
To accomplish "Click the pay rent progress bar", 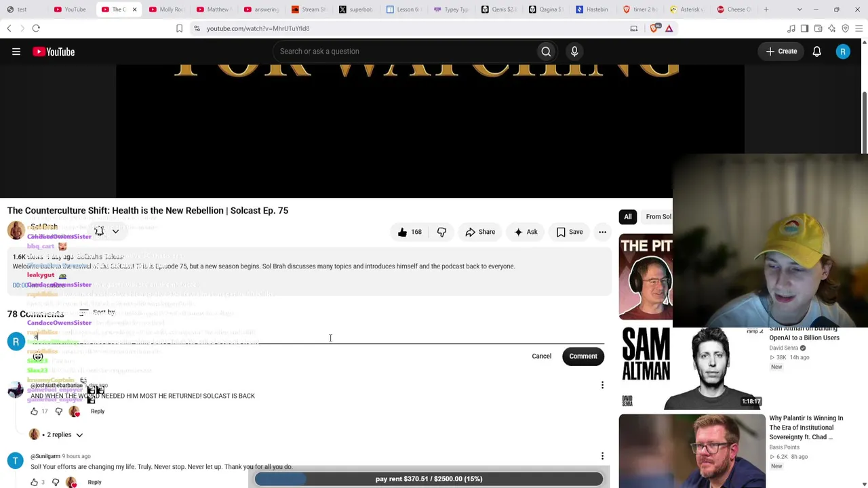I will click(x=429, y=479).
